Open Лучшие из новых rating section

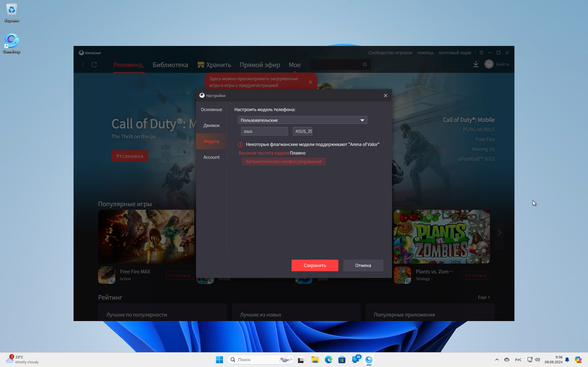tap(296, 312)
